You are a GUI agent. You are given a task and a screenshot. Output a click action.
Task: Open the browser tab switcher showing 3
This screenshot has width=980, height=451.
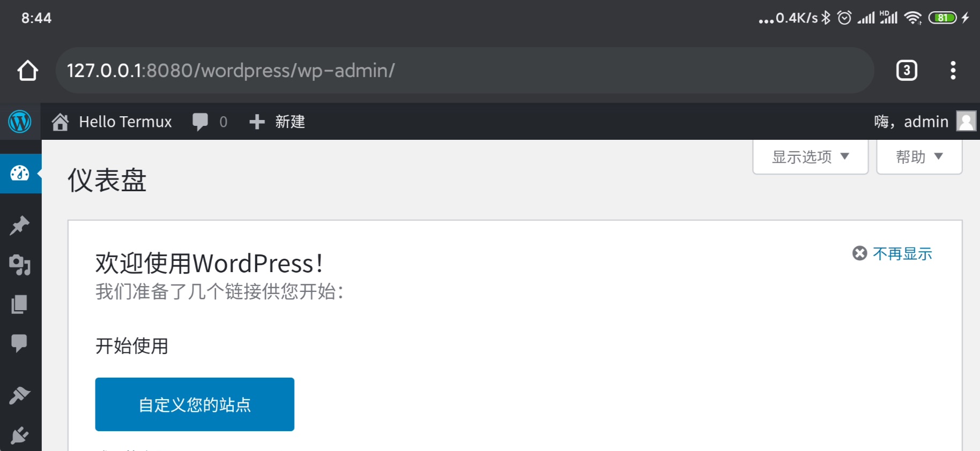click(907, 70)
